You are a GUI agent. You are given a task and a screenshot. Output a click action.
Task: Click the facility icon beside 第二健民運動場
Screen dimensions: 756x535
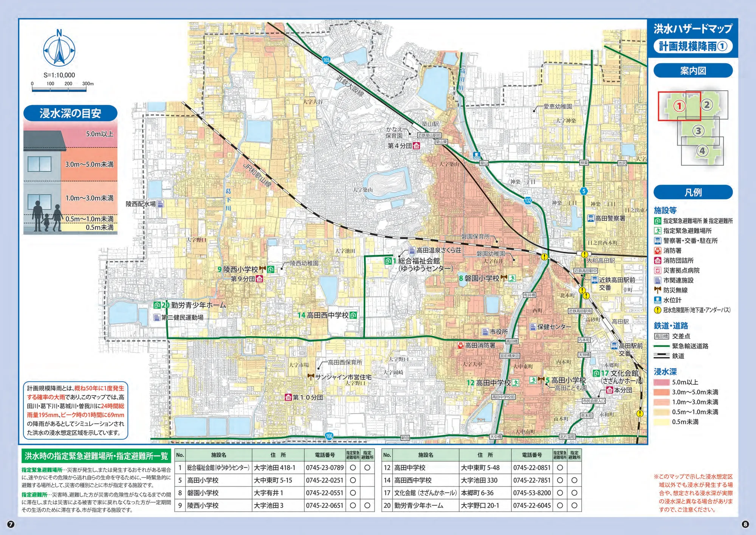(156, 318)
